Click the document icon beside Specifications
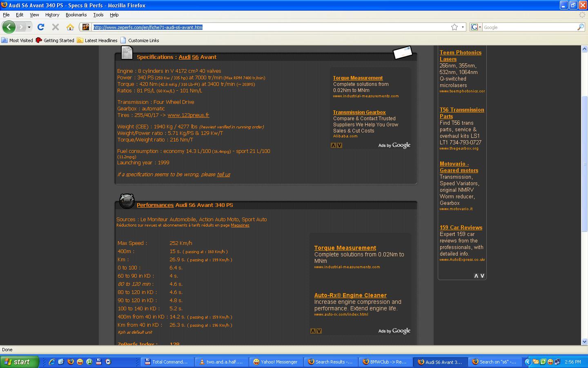 click(127, 53)
